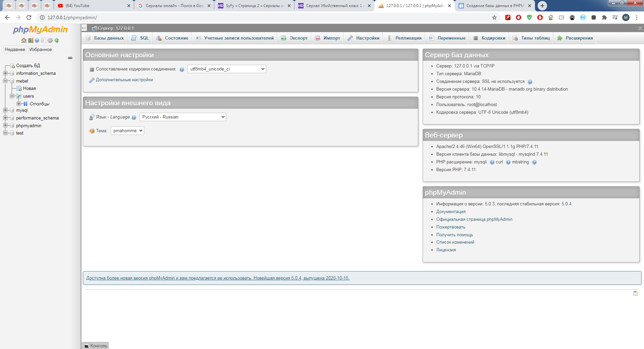Collapse mebel database node
This screenshot has height=349, width=644.
[5, 81]
